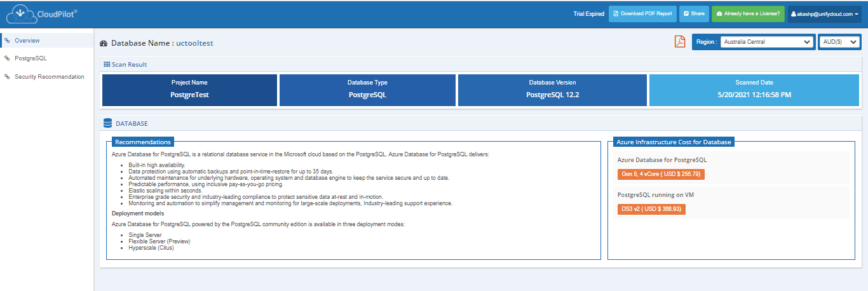Click the Database Type PostgreSQL tile
Image resolution: width=868 pixels, height=291 pixels.
pyautogui.click(x=367, y=90)
